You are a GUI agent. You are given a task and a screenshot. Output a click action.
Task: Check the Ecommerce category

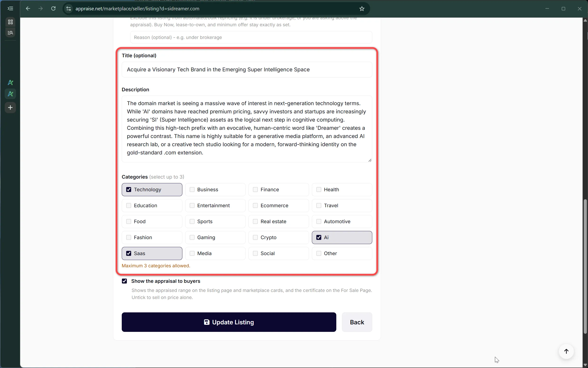pyautogui.click(x=255, y=206)
